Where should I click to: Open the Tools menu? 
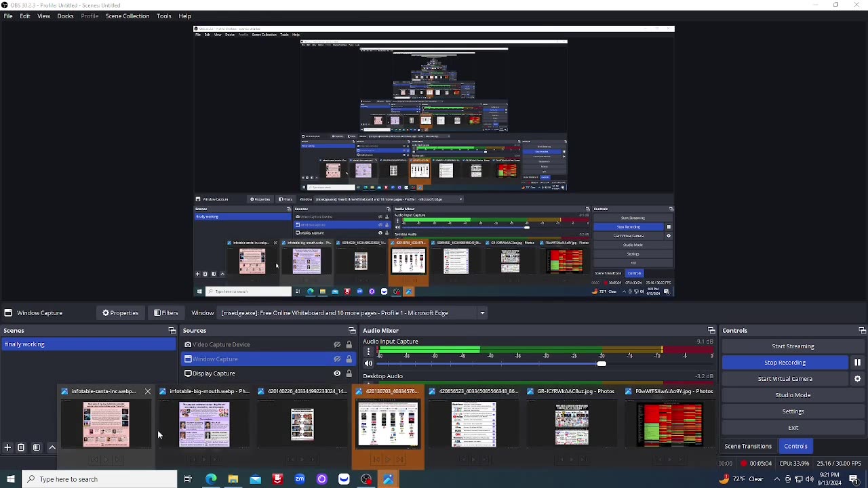[x=163, y=16]
